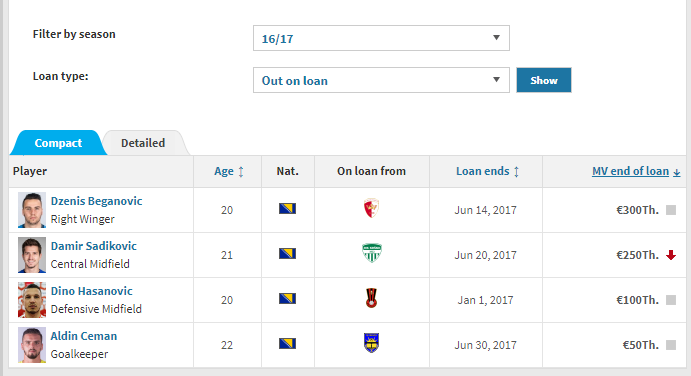Viewport: 691px width, 376px height.
Task: Click the club crest in Dzenis Beganovic's row
Action: (x=372, y=208)
